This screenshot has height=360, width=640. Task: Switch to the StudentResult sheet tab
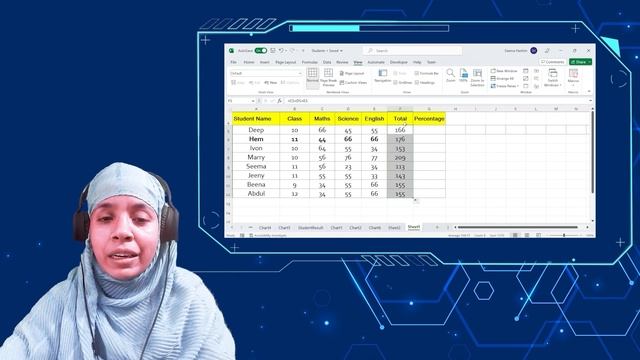pyautogui.click(x=310, y=228)
